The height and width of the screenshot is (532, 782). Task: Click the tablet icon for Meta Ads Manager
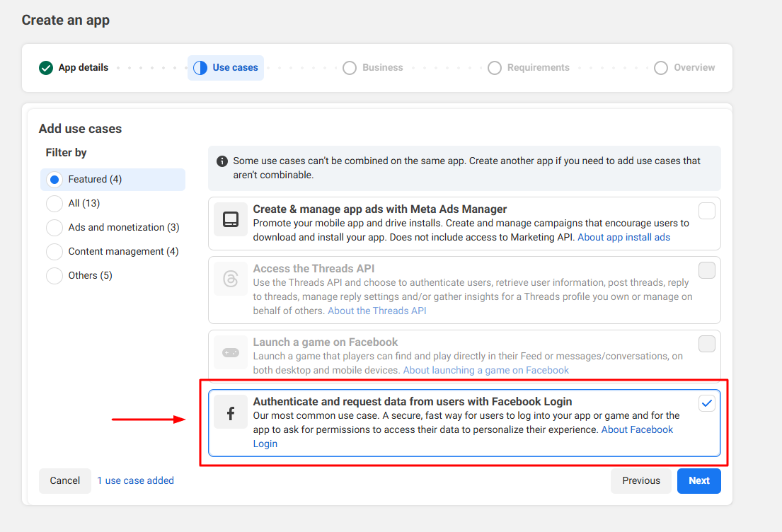231,219
